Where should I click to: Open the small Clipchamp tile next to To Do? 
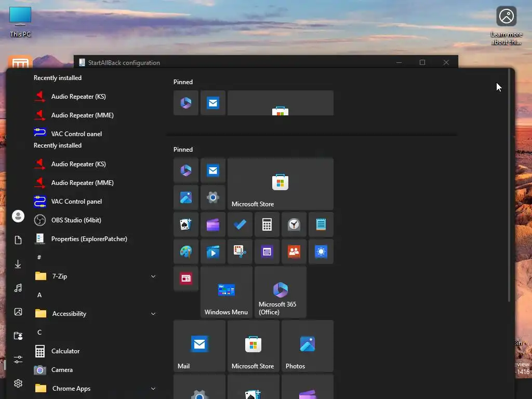(212, 224)
